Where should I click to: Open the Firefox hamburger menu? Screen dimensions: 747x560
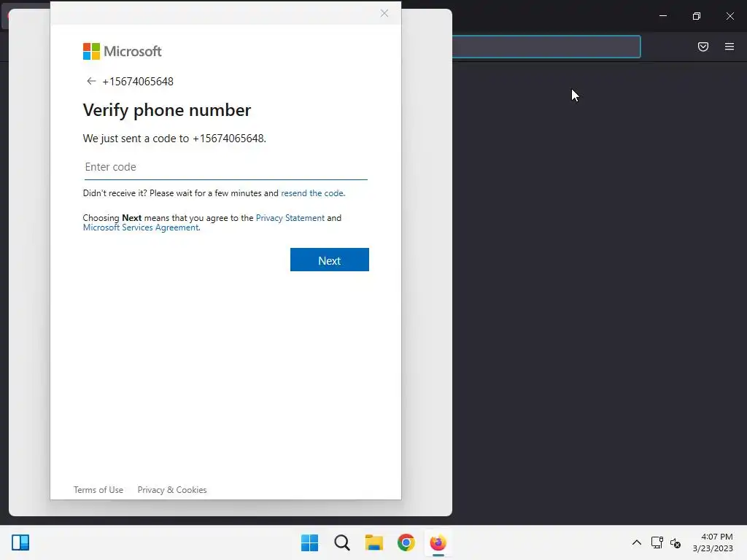point(729,47)
